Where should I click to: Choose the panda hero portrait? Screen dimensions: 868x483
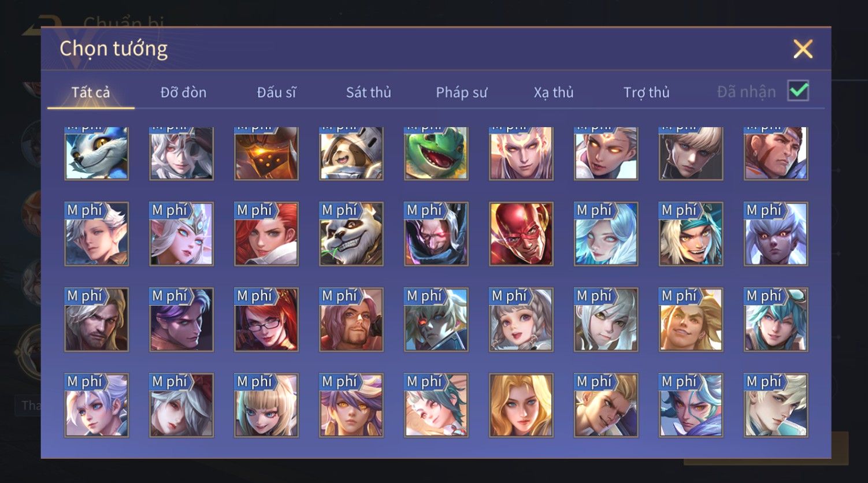coord(351,234)
